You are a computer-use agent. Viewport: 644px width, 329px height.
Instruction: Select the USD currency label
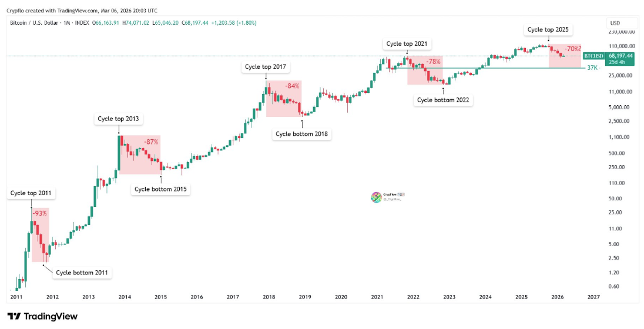coord(615,23)
